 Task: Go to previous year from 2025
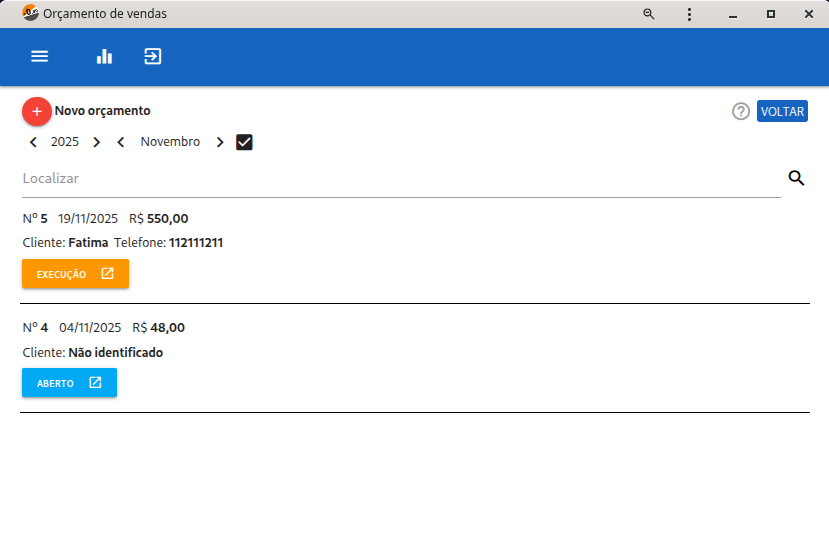(x=33, y=142)
